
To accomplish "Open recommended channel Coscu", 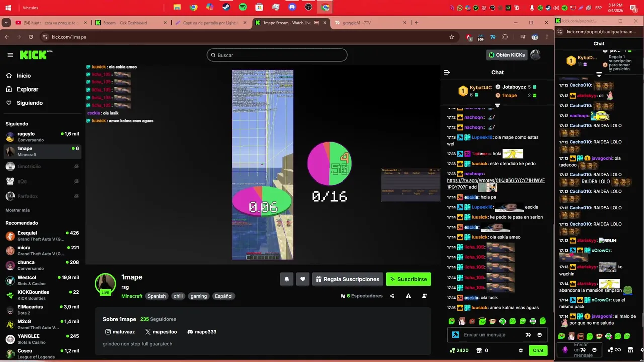I will tap(42, 354).
